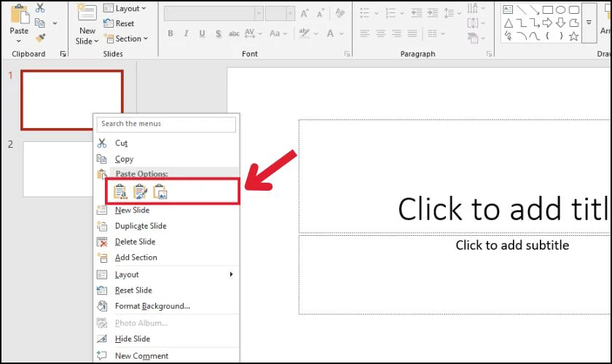612x364 pixels.
Task: Select the Rectangle shape
Action: pyautogui.click(x=548, y=9)
